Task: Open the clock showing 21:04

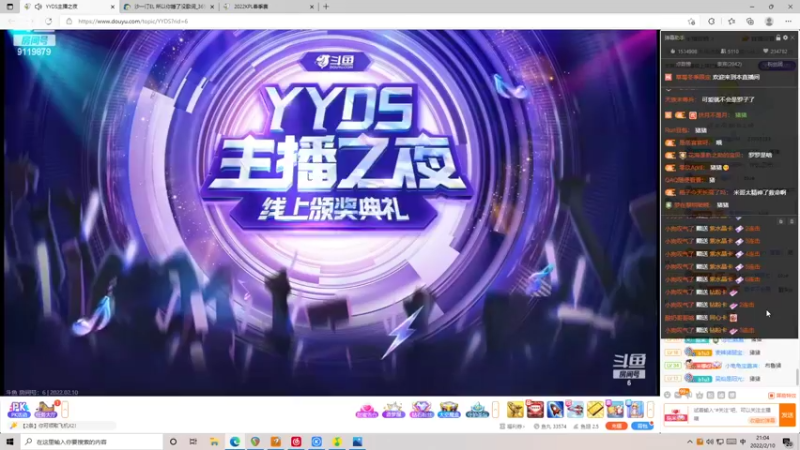Action: click(x=762, y=442)
